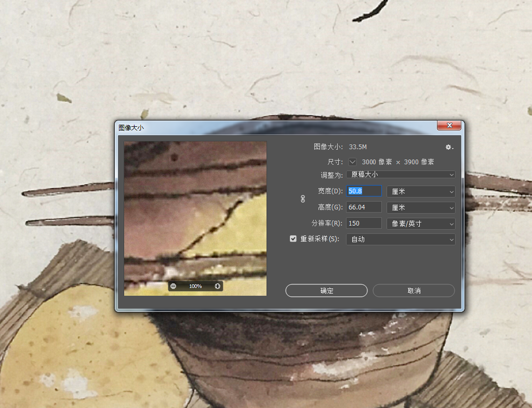Screen dimensions: 532x408
Task: Open the 尺寸 unit dropdown arrow
Action: click(353, 162)
